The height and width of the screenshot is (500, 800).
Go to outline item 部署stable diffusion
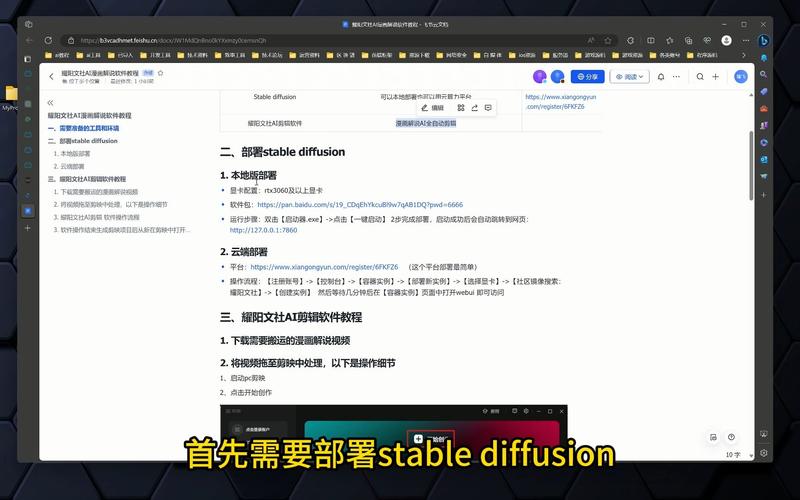tap(83, 141)
